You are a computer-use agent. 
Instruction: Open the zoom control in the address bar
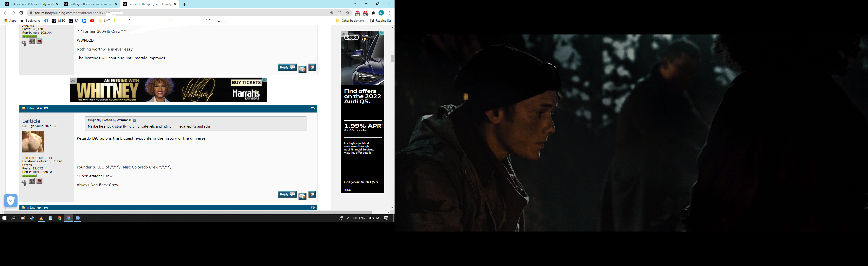(332, 13)
